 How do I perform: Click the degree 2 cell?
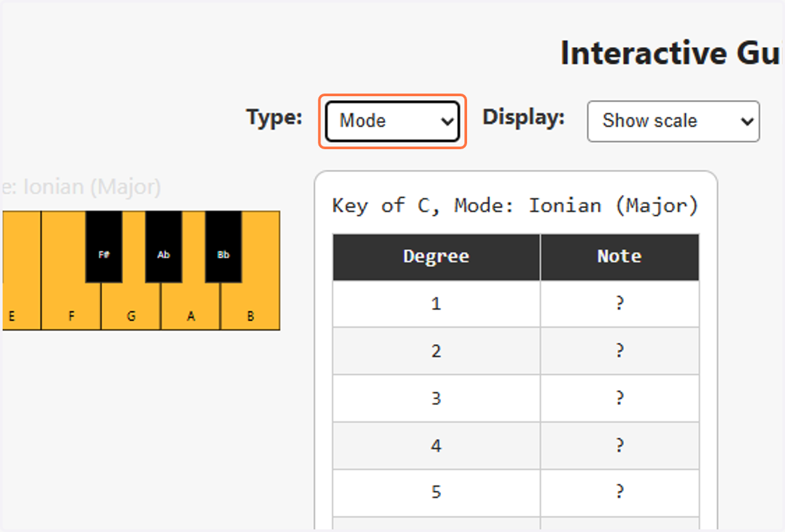point(436,351)
